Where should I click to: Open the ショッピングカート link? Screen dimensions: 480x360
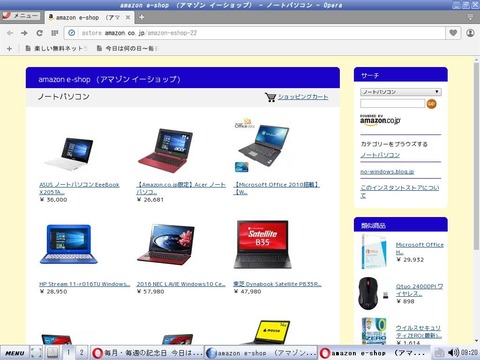coord(303,97)
